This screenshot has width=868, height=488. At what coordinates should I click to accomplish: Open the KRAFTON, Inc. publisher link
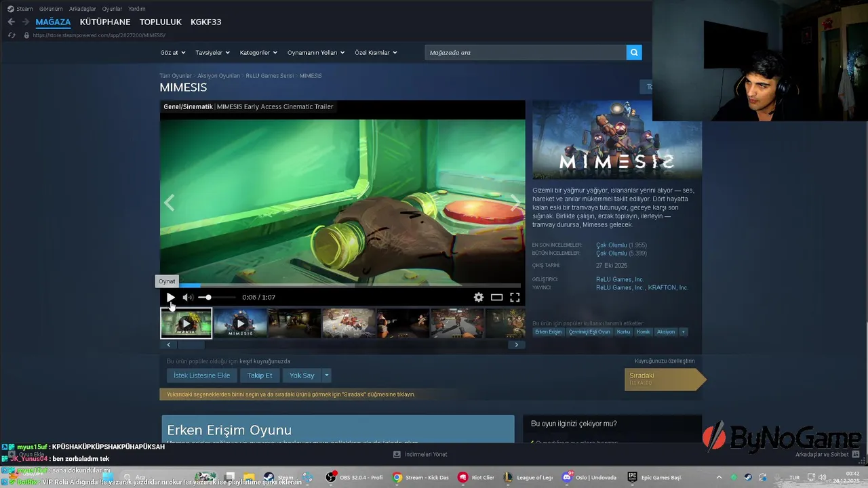(x=668, y=287)
